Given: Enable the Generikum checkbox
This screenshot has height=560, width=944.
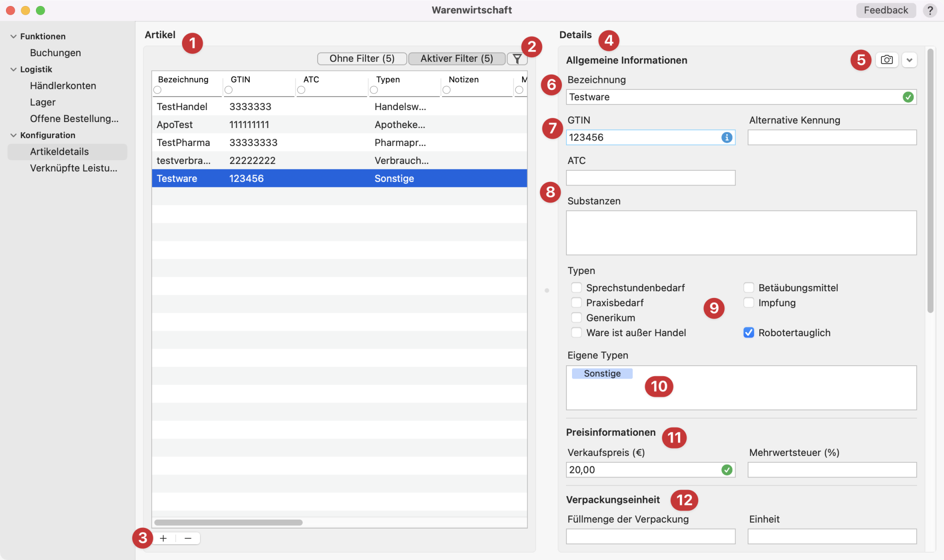Looking at the screenshot, I should [576, 318].
